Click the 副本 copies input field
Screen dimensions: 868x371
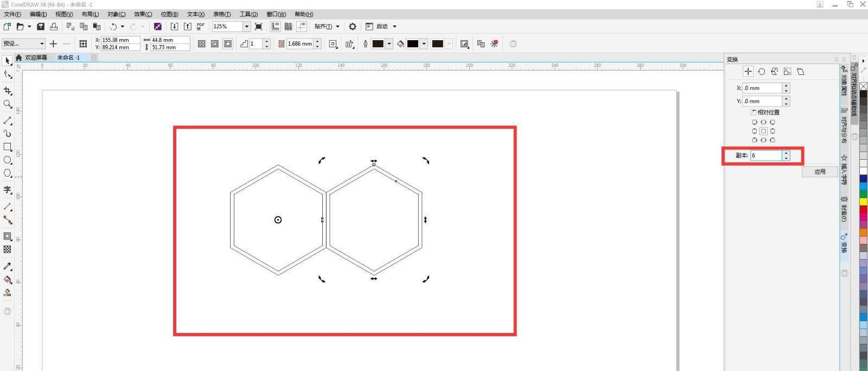point(766,155)
